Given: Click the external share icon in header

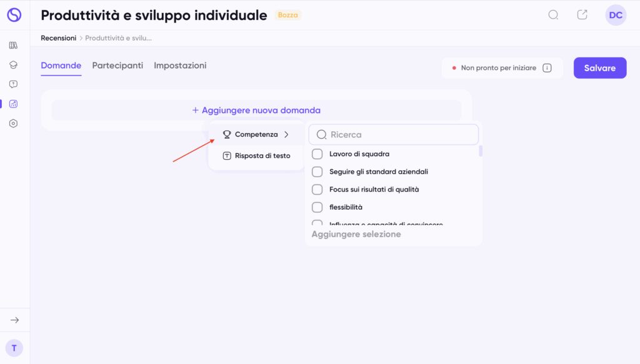Looking at the screenshot, I should click(x=582, y=15).
